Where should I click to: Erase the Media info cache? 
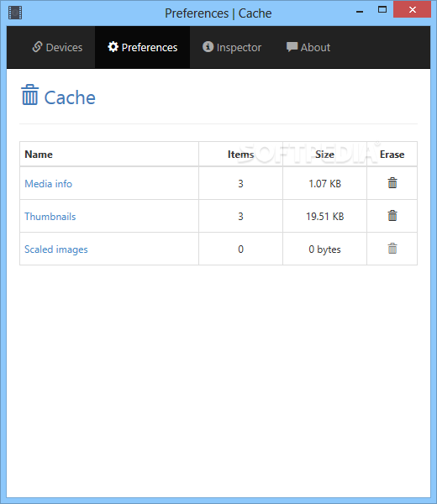392,183
